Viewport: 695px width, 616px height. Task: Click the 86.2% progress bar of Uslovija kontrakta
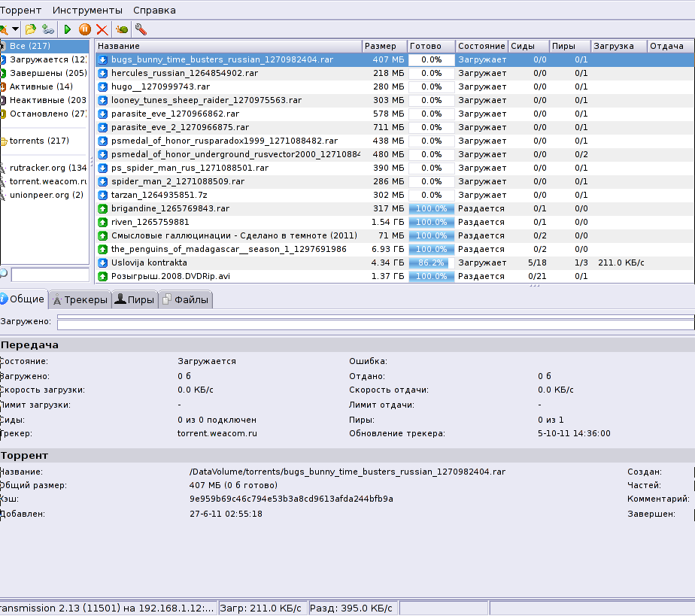[431, 262]
